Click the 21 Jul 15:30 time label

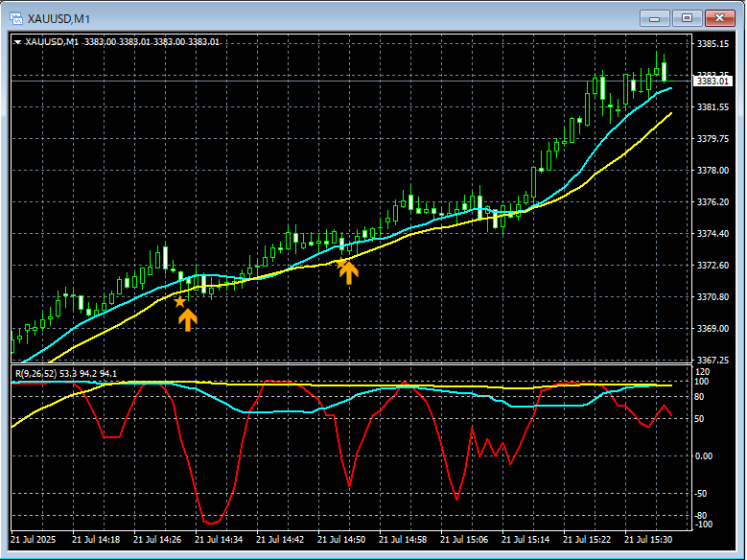[x=648, y=540]
